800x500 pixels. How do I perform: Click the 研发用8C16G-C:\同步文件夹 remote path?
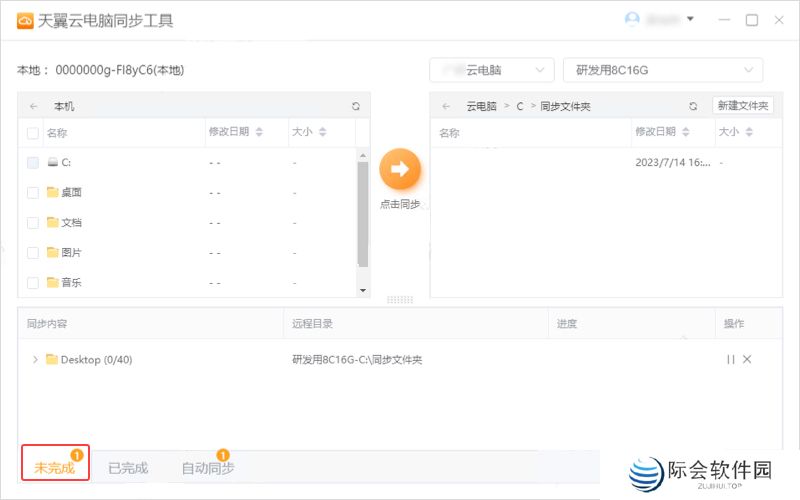coord(357,360)
